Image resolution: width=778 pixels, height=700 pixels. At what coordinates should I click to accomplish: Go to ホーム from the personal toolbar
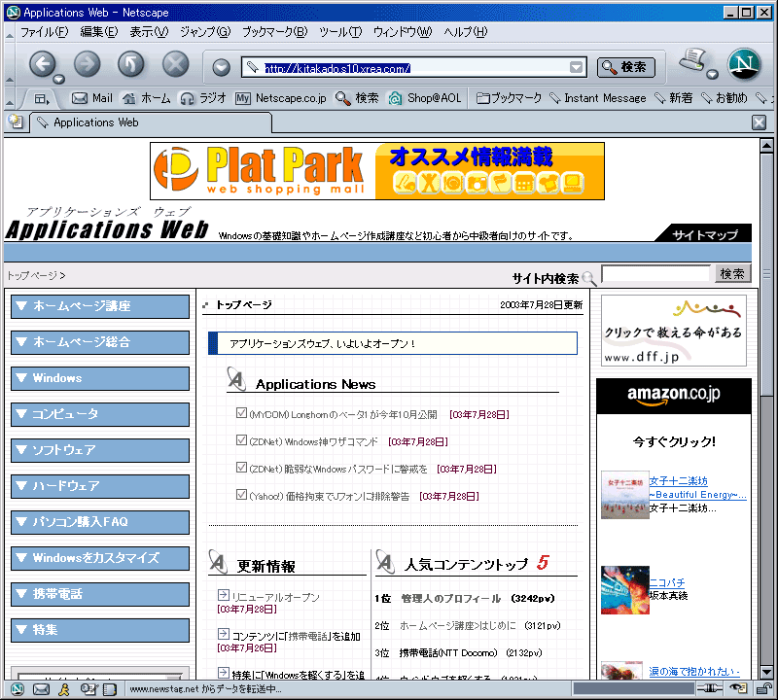pyautogui.click(x=147, y=98)
